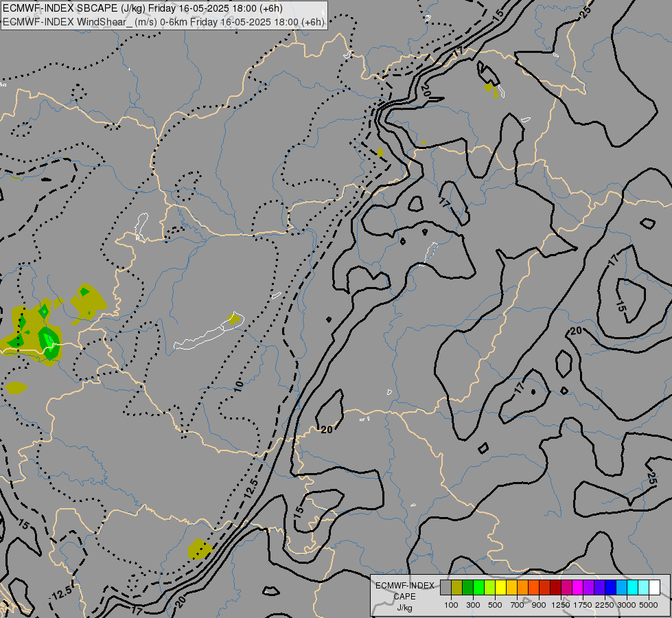Select the dark red swatch in the legend

click(555, 587)
